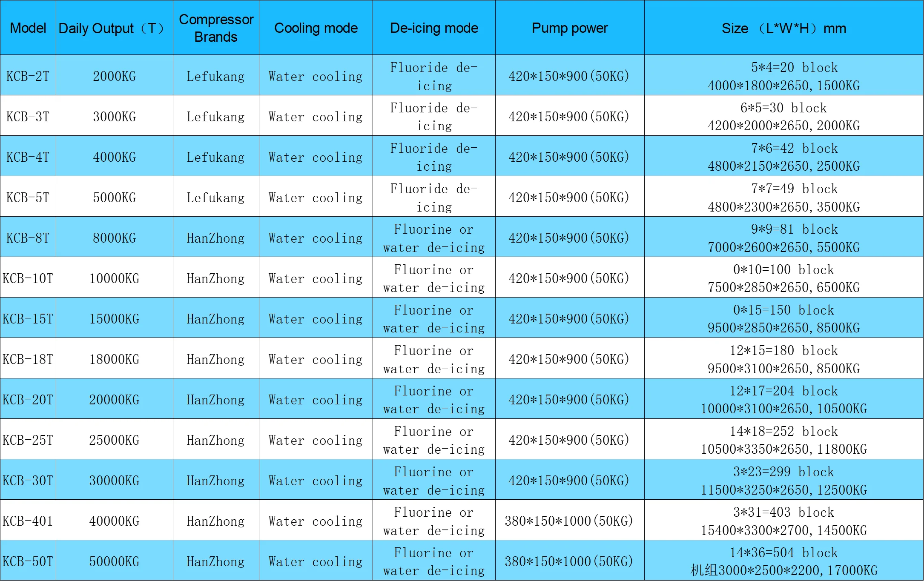
Task: Click the 3000KG daily output cell
Action: pos(114,117)
